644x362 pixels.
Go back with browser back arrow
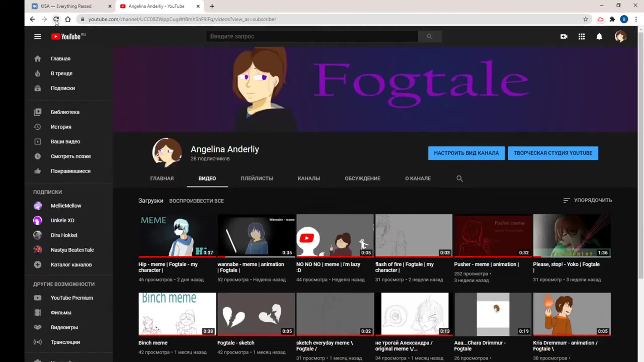[32, 19]
